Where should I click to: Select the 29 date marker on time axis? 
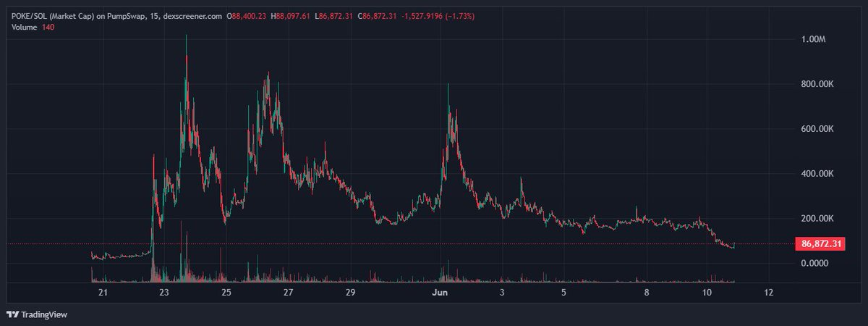click(x=350, y=293)
